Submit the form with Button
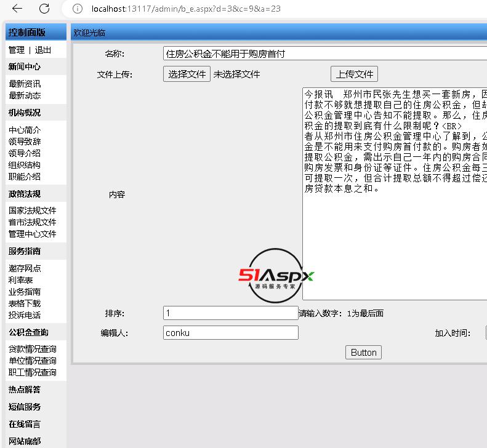 point(363,353)
